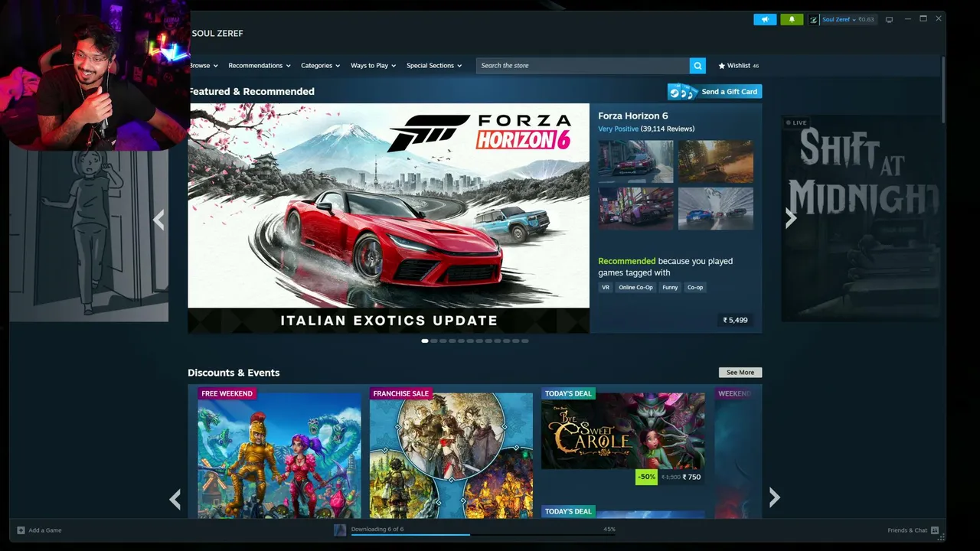The width and height of the screenshot is (980, 551).
Task: Expand the Browse menu
Action: (x=204, y=66)
